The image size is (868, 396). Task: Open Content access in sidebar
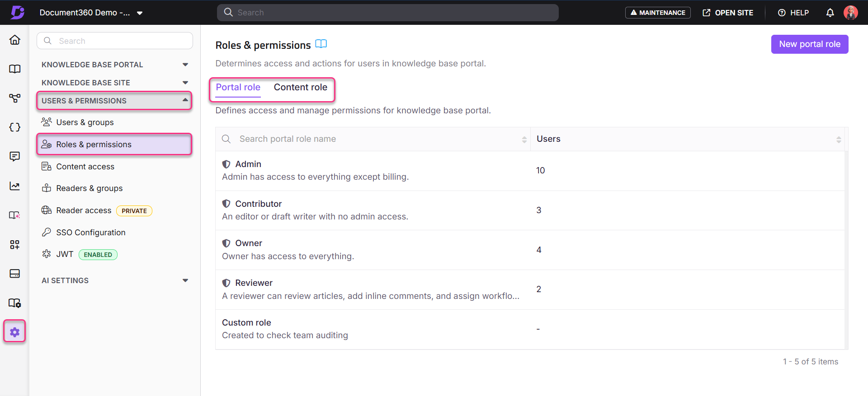(x=114, y=167)
